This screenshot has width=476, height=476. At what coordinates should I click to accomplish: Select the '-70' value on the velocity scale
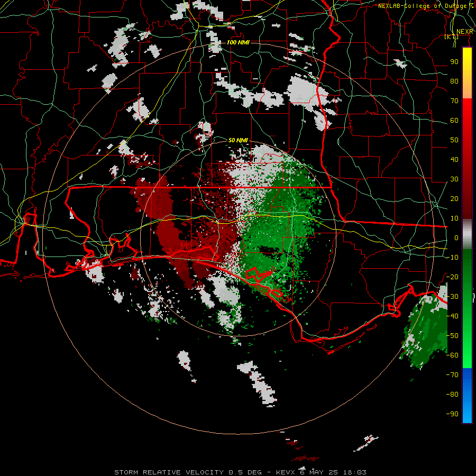452,375
